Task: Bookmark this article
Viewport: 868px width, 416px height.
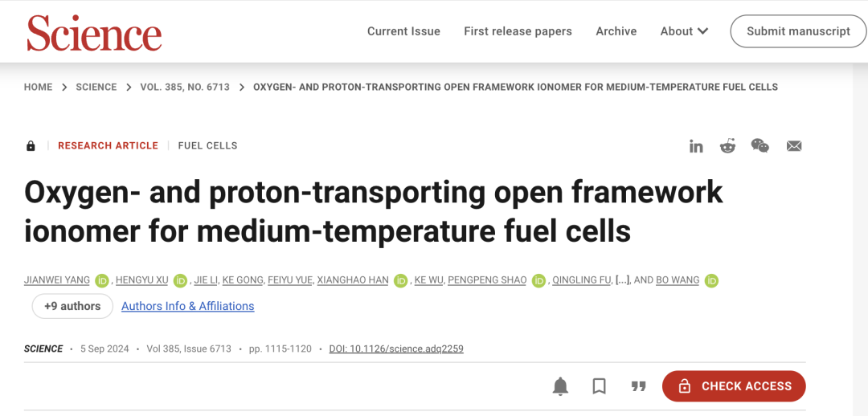Action: click(599, 386)
